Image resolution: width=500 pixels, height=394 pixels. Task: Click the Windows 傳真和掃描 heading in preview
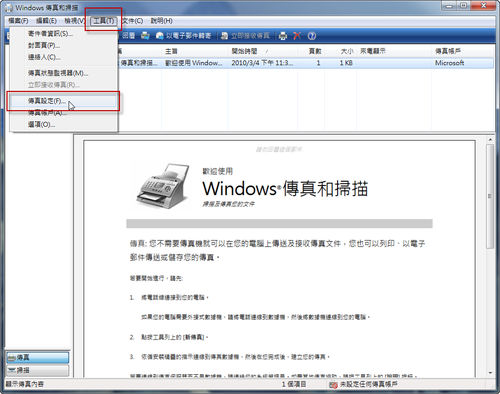285,188
